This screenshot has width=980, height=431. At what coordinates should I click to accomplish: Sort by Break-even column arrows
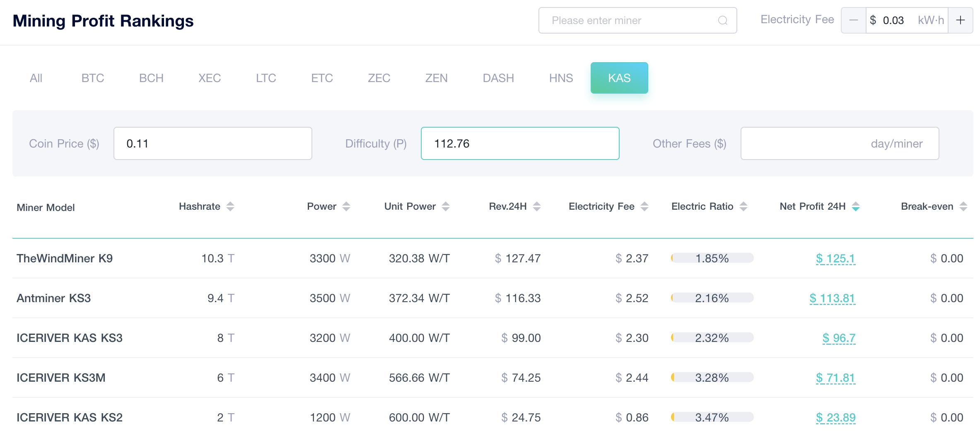point(963,206)
